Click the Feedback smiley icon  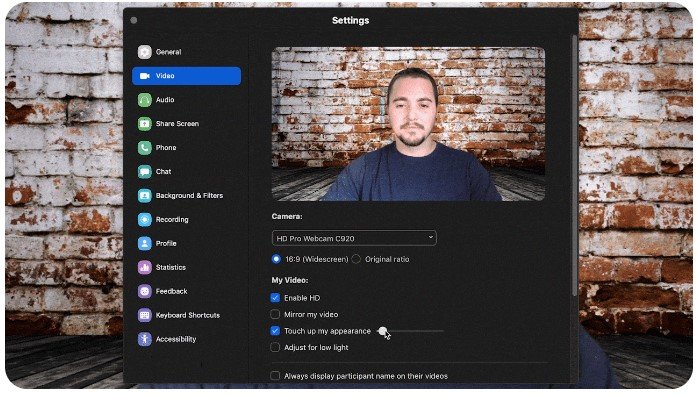[144, 291]
